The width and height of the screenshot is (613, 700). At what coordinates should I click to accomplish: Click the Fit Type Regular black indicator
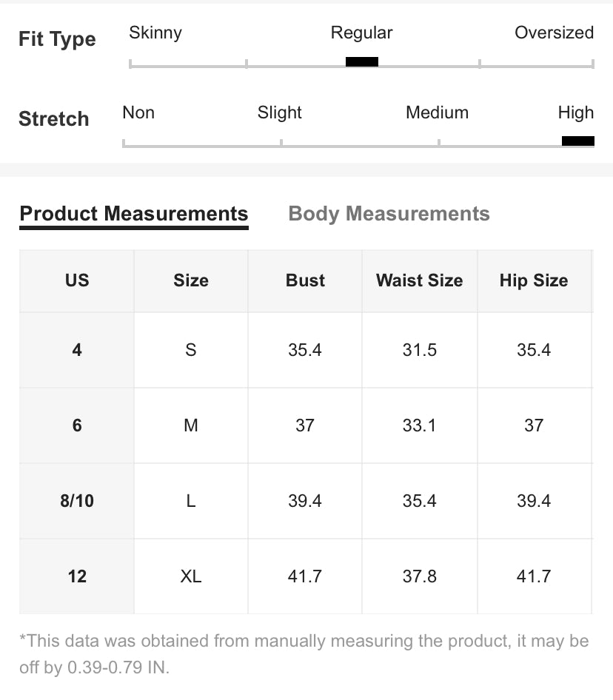[x=362, y=62]
